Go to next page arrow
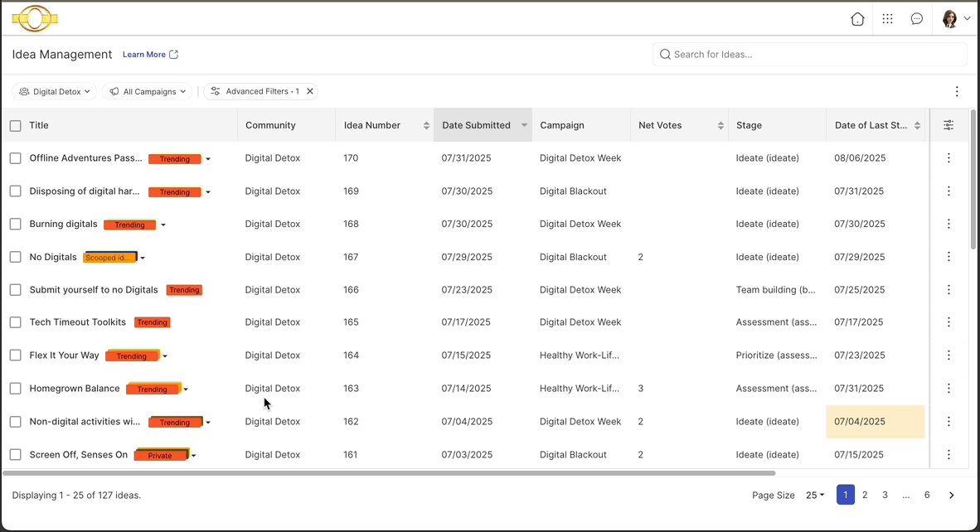The width and height of the screenshot is (980, 532). [952, 496]
